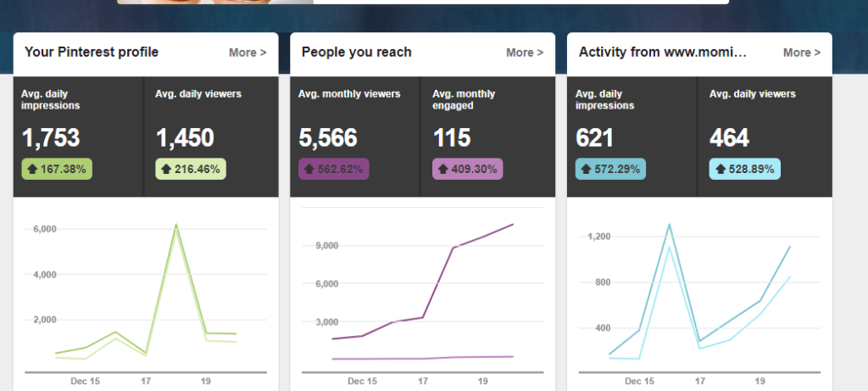The width and height of the screenshot is (868, 391).
Task: Select the 621 avg. daily impressions value
Action: pyautogui.click(x=594, y=138)
